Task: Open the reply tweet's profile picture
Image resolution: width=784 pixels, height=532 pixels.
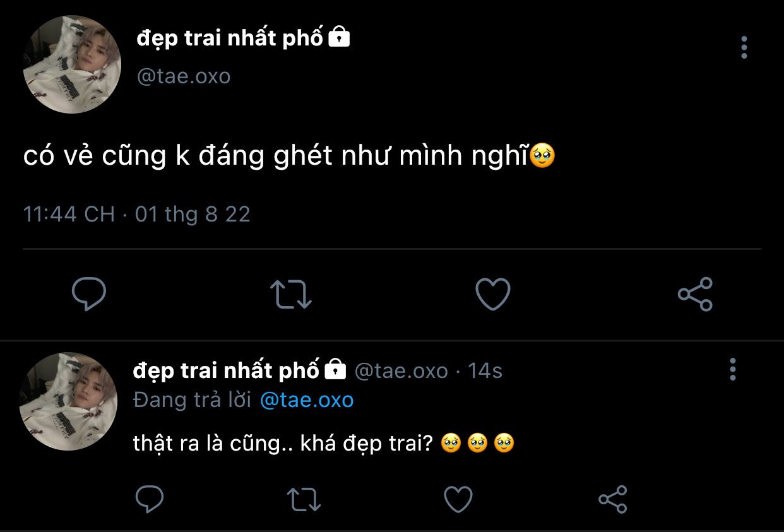Action: [x=68, y=401]
